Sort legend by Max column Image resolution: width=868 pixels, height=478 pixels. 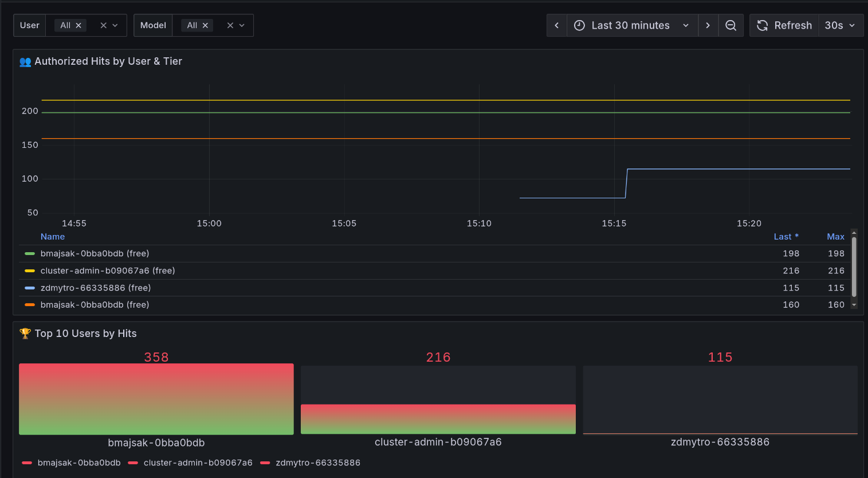835,237
